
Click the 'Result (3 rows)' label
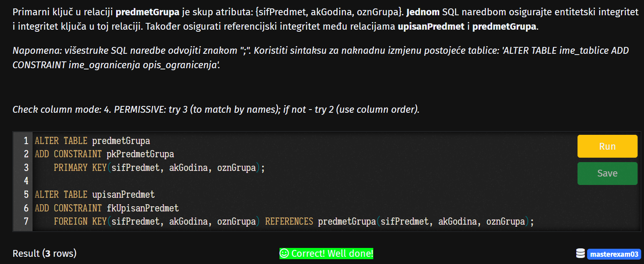click(44, 254)
